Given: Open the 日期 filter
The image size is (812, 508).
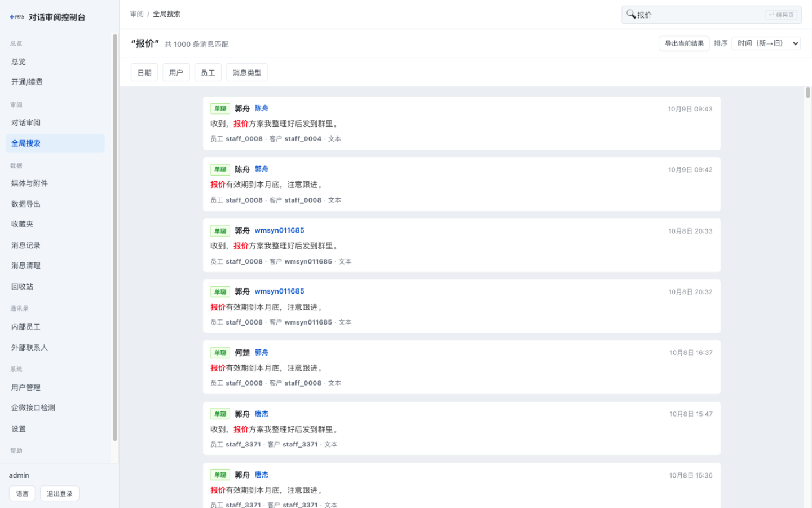Looking at the screenshot, I should 144,73.
